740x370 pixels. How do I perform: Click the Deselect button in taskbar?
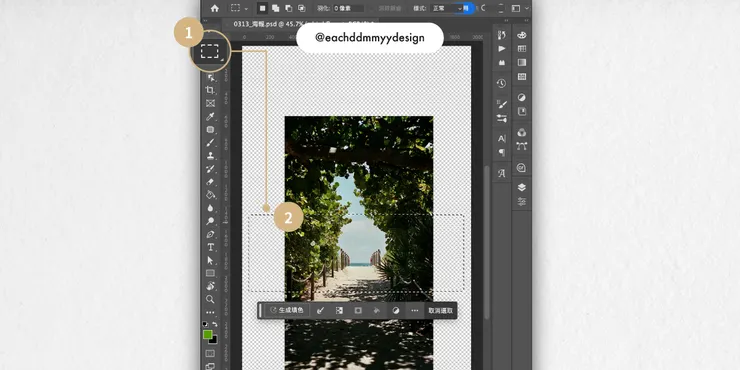point(440,311)
